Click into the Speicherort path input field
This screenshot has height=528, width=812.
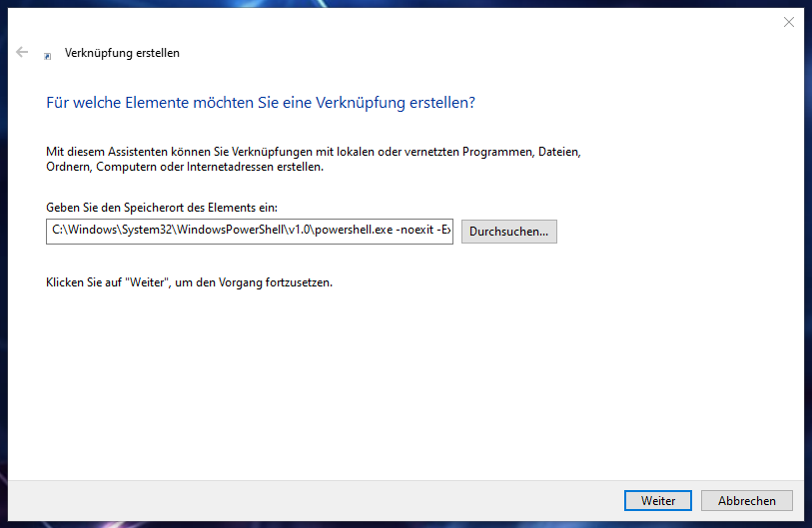click(x=250, y=231)
